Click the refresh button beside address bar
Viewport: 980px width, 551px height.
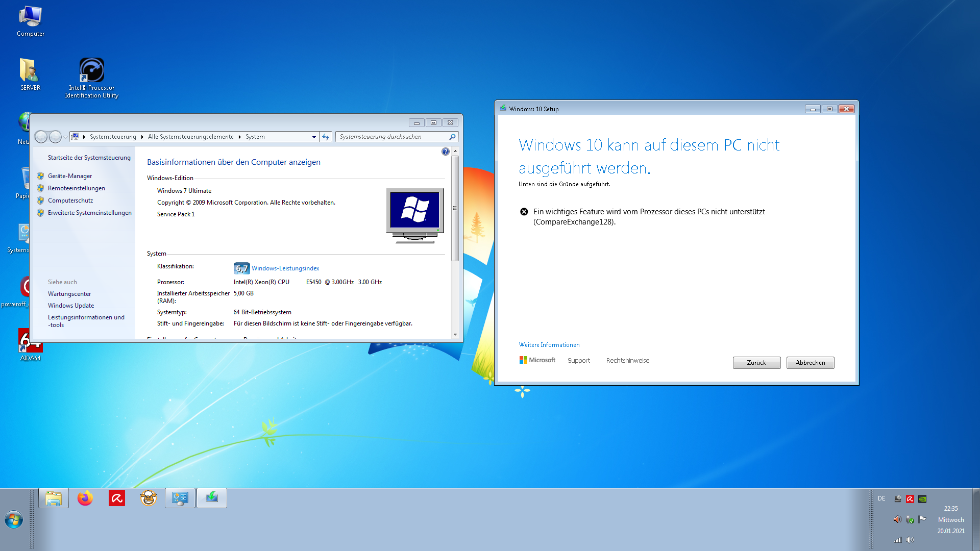pos(326,137)
